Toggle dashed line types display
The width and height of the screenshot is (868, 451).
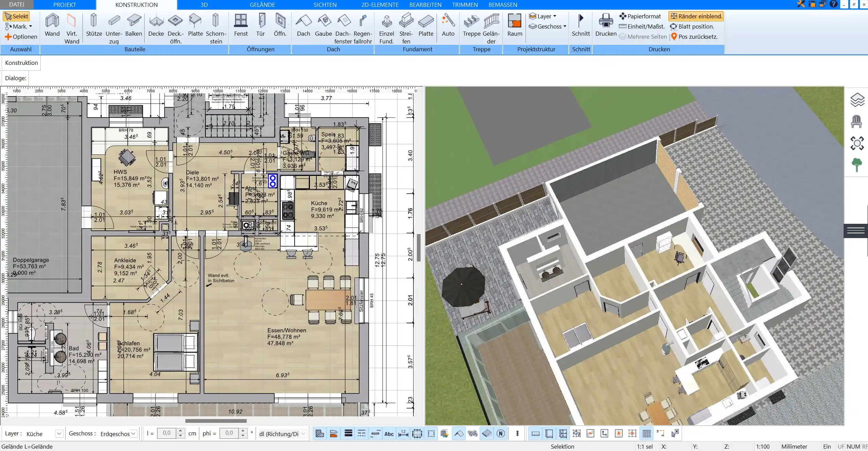coord(362,433)
